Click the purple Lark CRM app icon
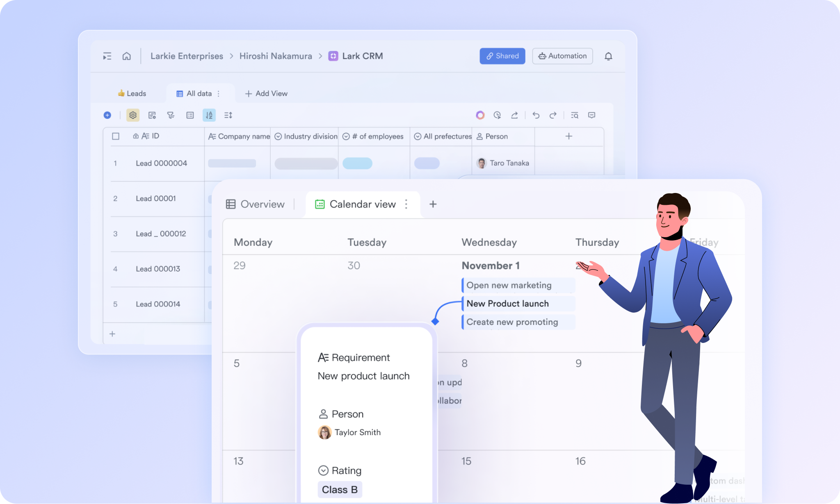The width and height of the screenshot is (840, 504). pyautogui.click(x=333, y=56)
